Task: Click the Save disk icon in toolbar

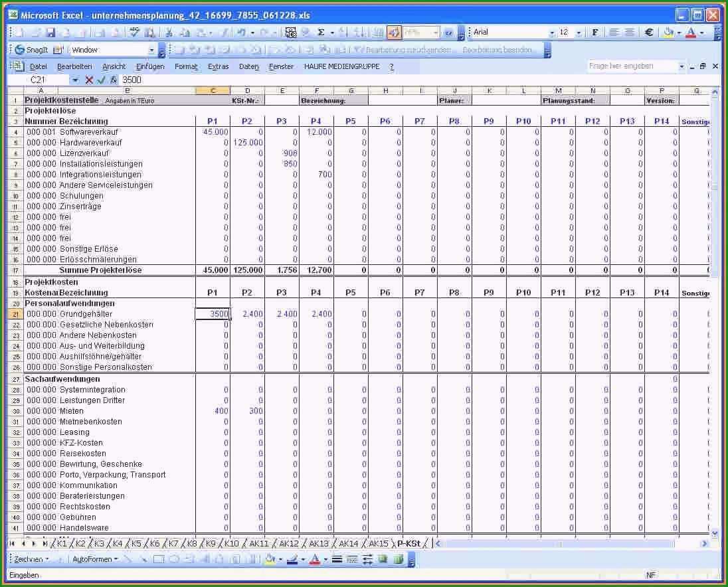Action: tap(51, 33)
